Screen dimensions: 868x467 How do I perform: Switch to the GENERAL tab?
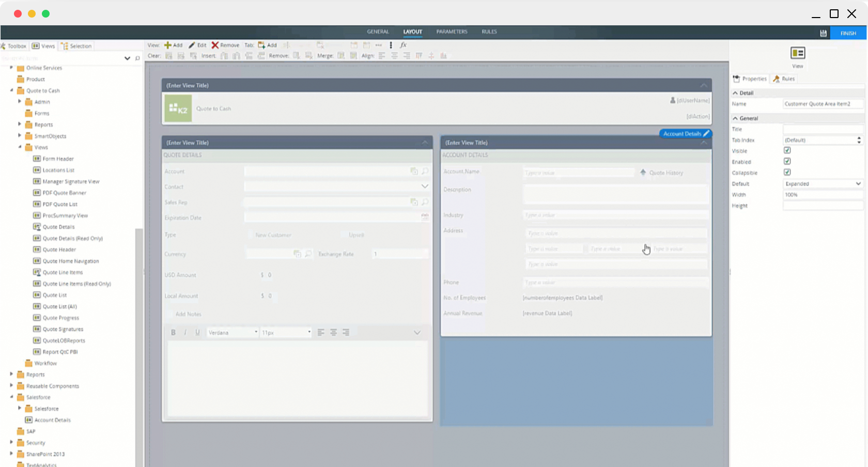[x=378, y=32]
